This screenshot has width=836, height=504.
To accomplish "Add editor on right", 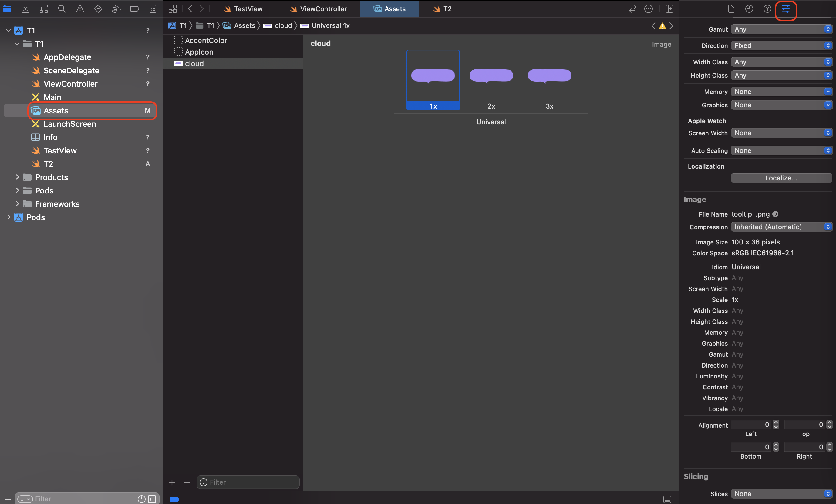I will click(669, 9).
